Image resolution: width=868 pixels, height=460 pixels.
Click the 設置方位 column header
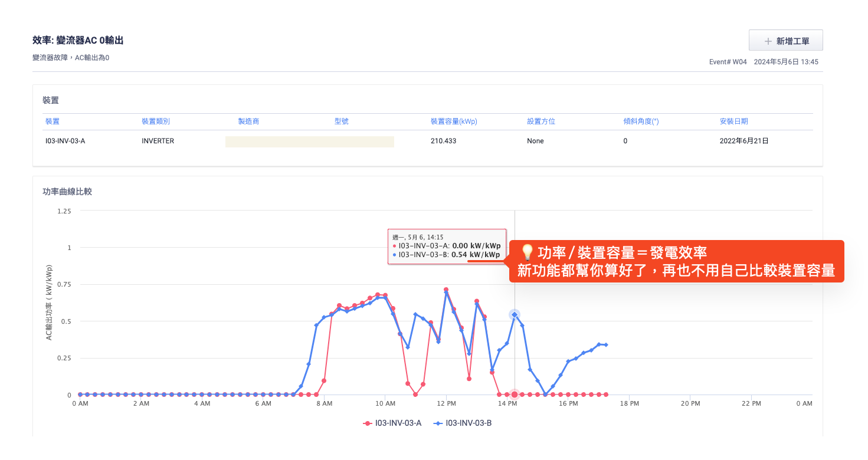click(541, 121)
